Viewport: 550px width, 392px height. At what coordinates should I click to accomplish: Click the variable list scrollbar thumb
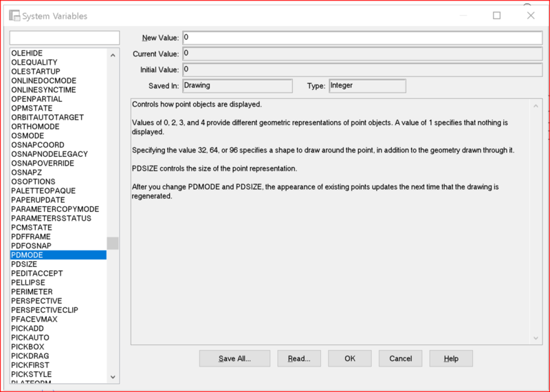click(113, 243)
